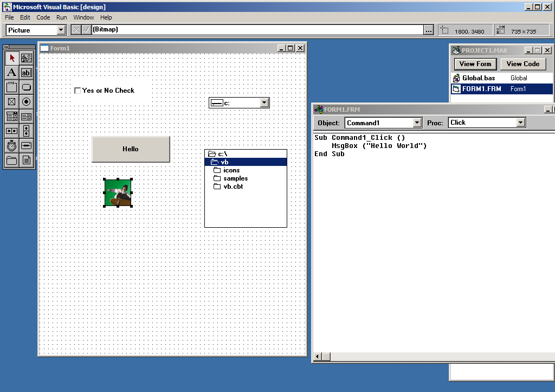This screenshot has width=555, height=392.
Task: Open the Proc dropdown showing Click
Action: pos(520,123)
